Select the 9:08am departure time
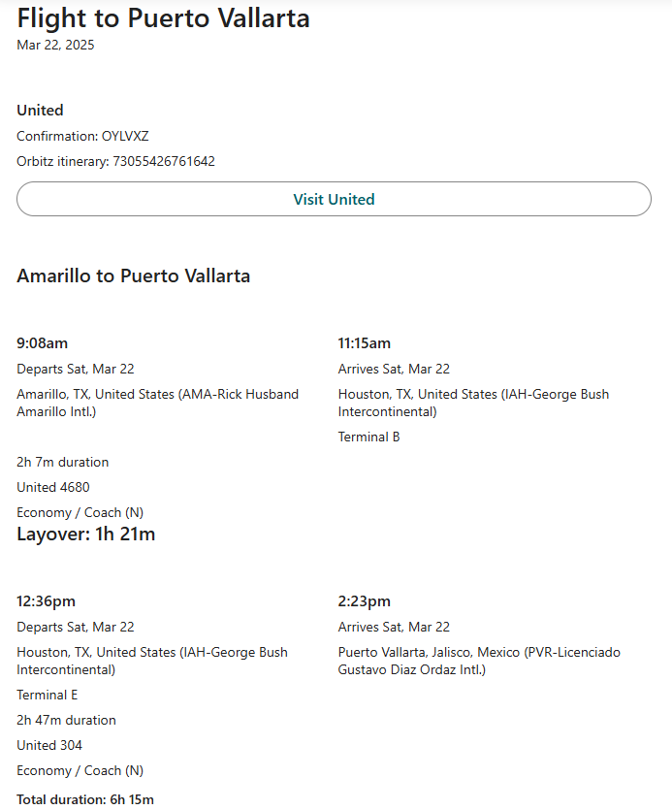 tap(42, 343)
